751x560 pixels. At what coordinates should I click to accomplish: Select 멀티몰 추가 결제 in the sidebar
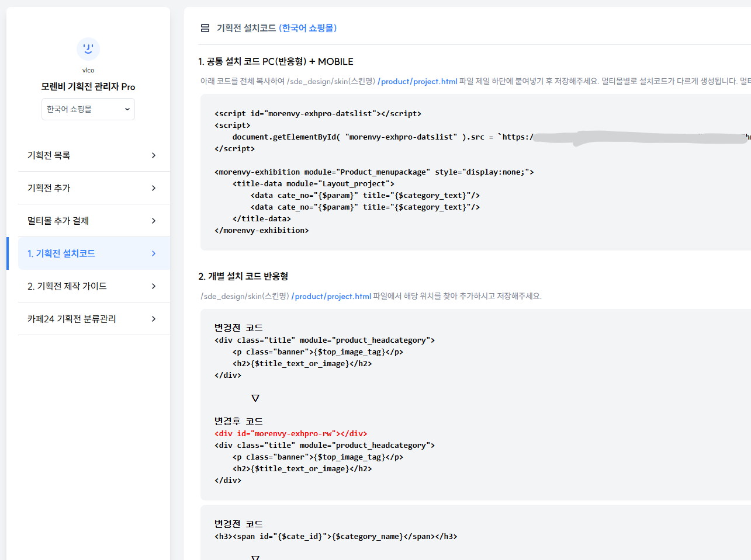[58, 221]
